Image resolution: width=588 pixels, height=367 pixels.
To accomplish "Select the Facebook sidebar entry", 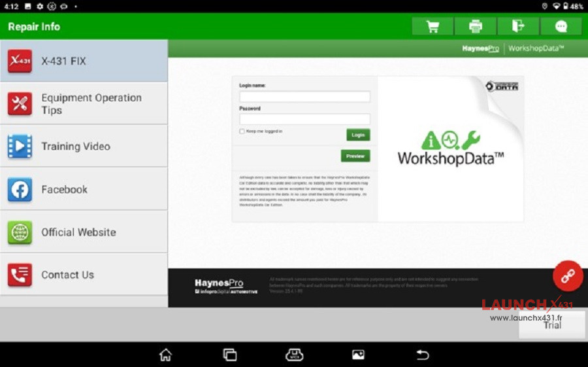I will (84, 189).
